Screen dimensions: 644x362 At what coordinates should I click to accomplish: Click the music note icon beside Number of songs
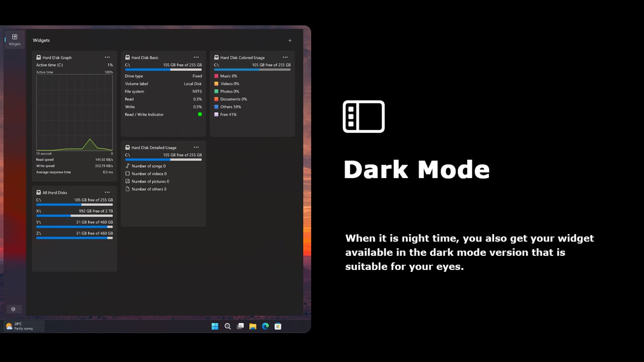(x=128, y=166)
